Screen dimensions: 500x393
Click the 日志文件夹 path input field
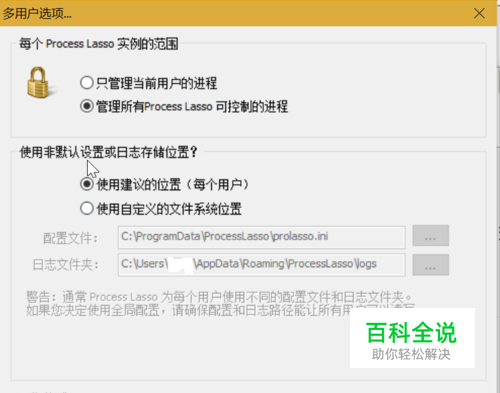click(x=261, y=264)
